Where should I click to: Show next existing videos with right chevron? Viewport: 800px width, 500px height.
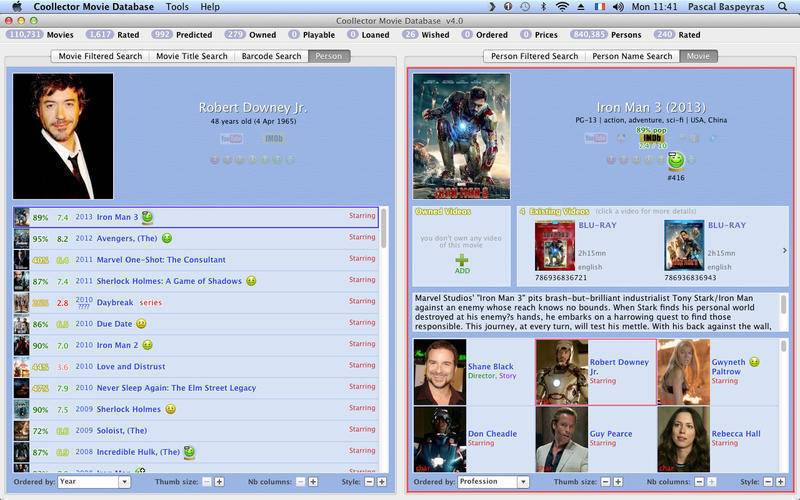click(x=784, y=251)
